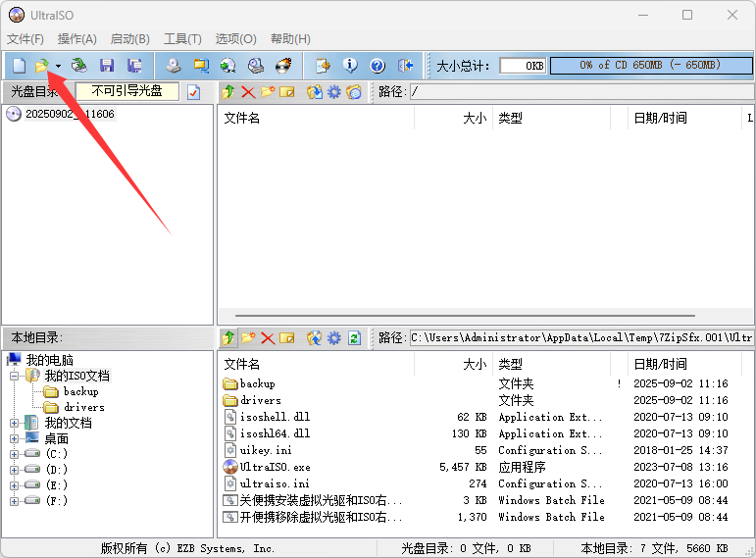Create a new ISO image with New icon
Viewport: 756px width, 558px height.
click(x=19, y=66)
